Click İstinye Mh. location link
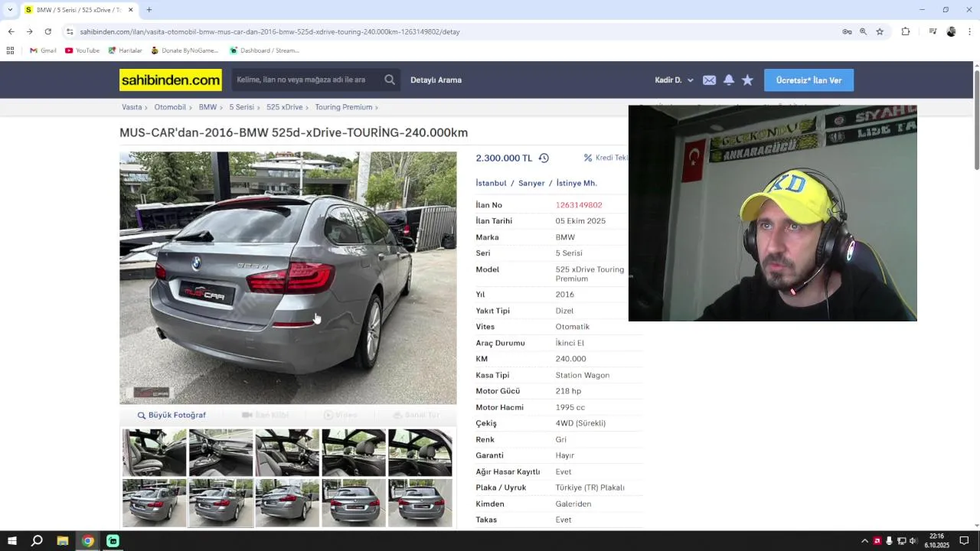This screenshot has height=551, width=980. point(577,183)
